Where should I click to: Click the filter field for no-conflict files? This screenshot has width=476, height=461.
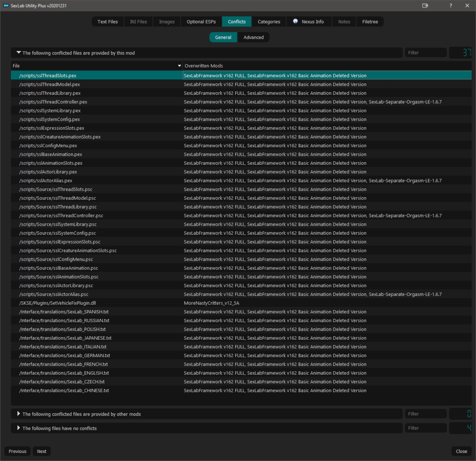426,428
